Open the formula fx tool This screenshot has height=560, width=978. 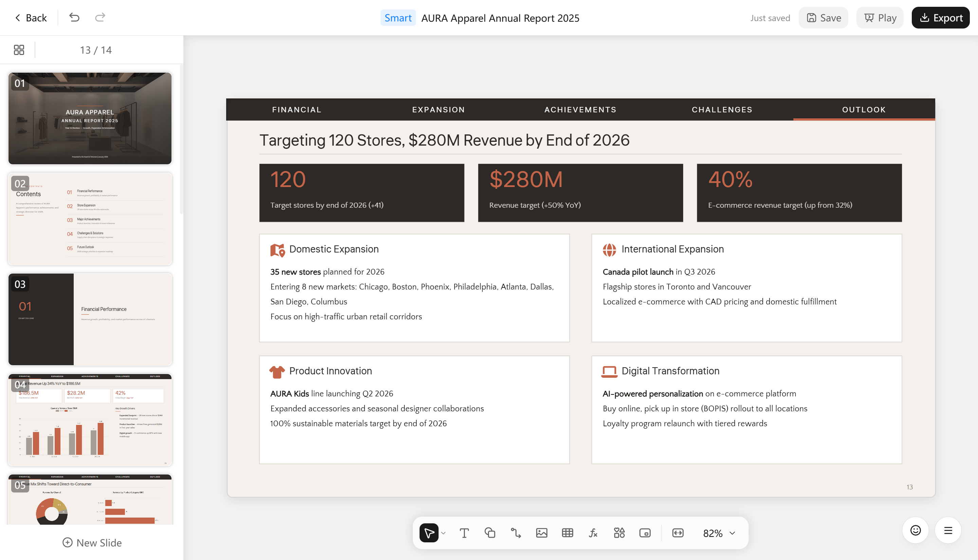593,533
